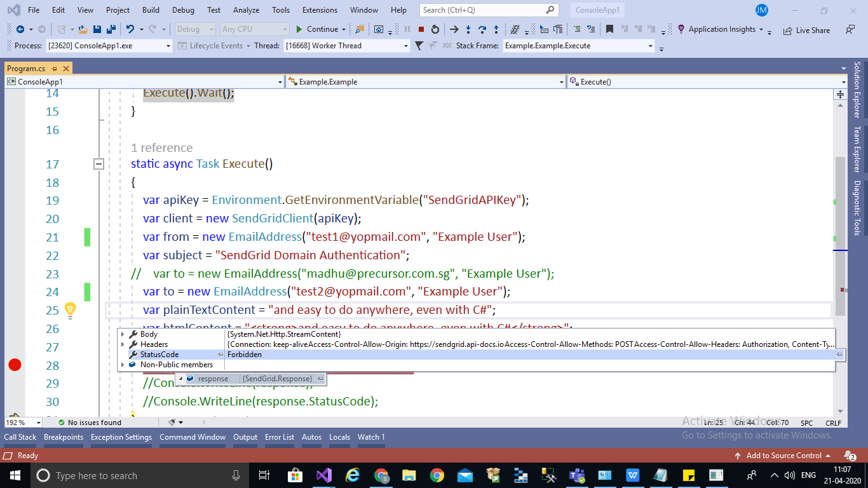The image size is (868, 488).
Task: Click the Step Over arrow icon
Action: tap(484, 29)
